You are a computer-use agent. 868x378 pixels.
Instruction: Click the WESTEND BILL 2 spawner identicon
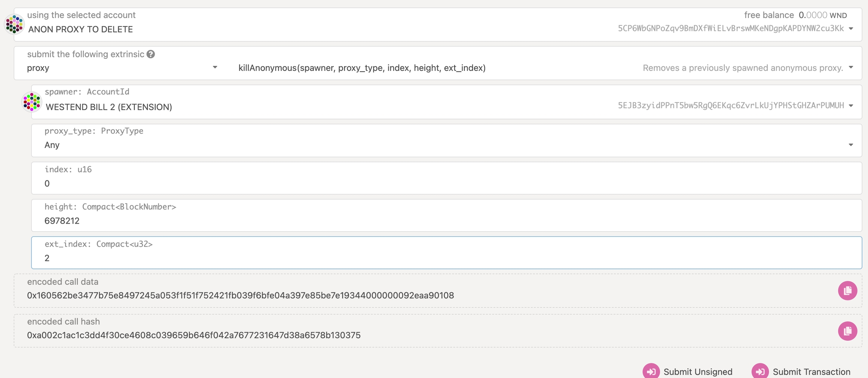coord(32,102)
